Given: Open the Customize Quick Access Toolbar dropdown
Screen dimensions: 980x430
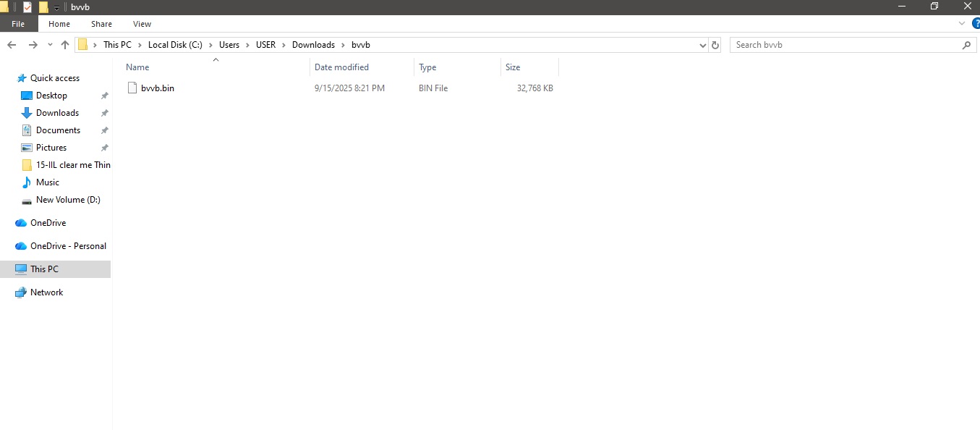Looking at the screenshot, I should pyautogui.click(x=56, y=7).
